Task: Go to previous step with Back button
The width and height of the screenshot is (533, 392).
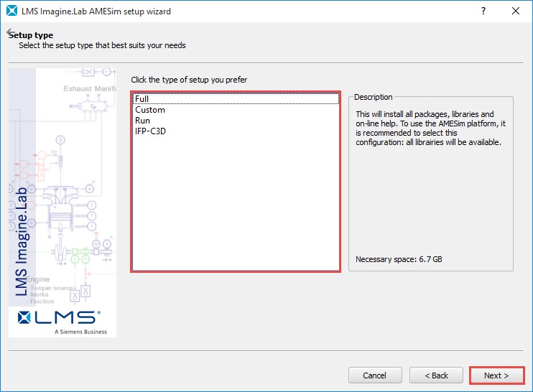Action: pyautogui.click(x=436, y=375)
